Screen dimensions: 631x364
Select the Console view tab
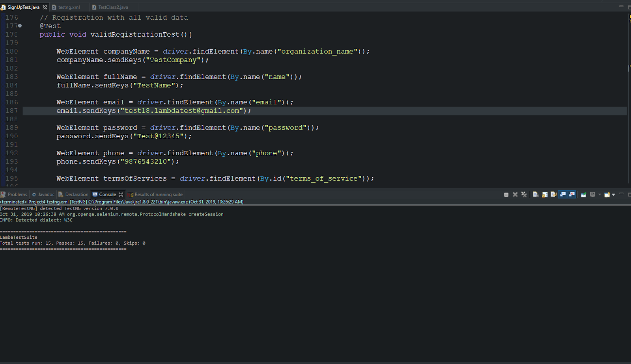click(x=107, y=195)
